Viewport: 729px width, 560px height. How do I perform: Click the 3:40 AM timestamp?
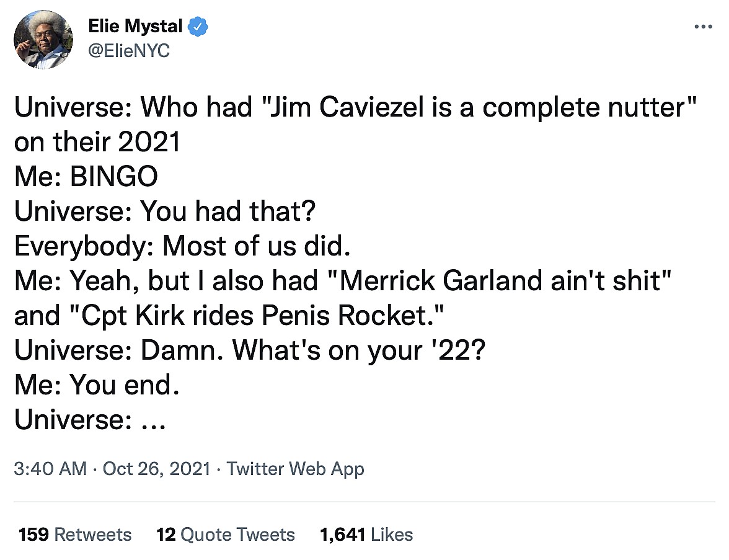50,469
